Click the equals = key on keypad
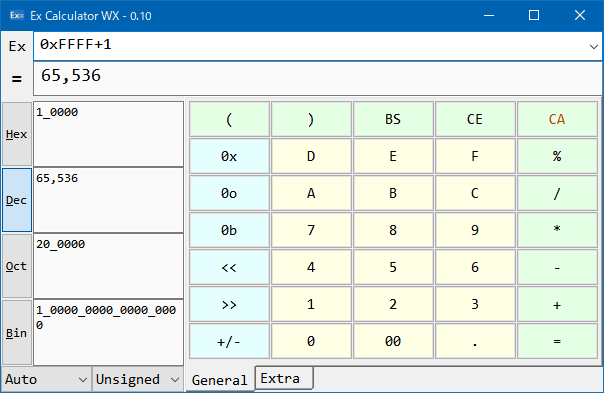The image size is (604, 393). pyautogui.click(x=557, y=341)
